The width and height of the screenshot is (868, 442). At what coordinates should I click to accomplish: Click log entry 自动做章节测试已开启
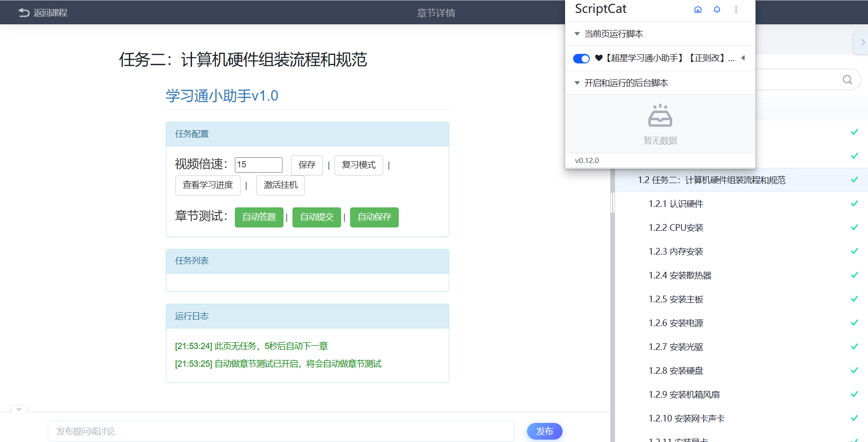click(278, 364)
